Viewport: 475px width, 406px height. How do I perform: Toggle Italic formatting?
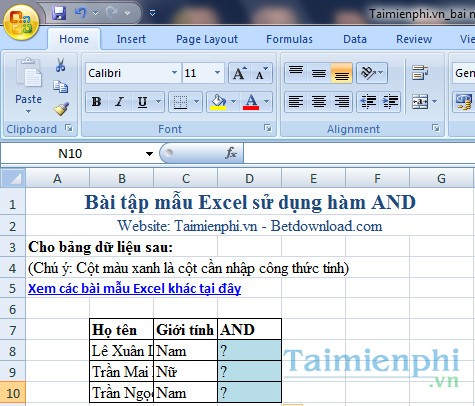[x=119, y=102]
